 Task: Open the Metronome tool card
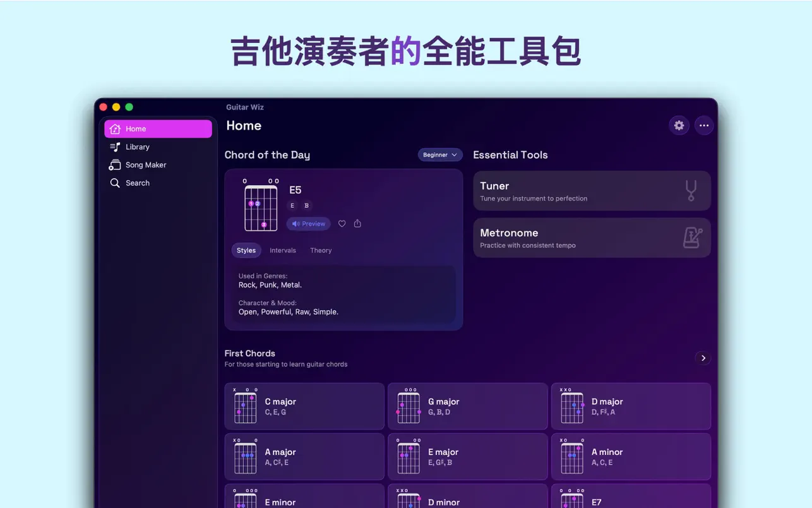(592, 238)
